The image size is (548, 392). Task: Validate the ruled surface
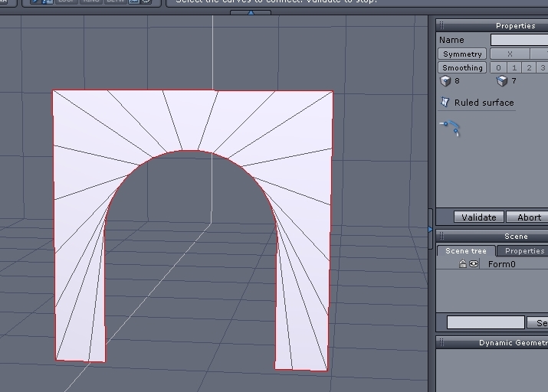pos(479,217)
